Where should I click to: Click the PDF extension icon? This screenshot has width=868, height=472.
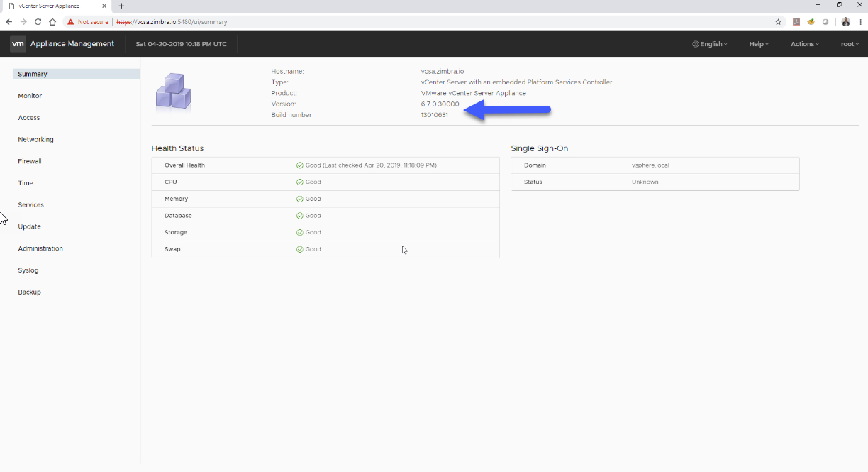[x=796, y=22]
